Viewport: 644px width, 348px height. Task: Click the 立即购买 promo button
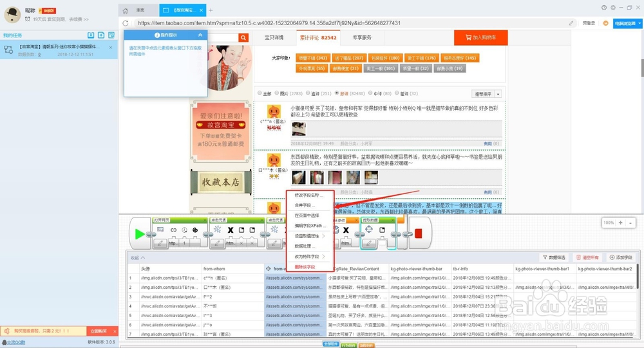coord(99,331)
